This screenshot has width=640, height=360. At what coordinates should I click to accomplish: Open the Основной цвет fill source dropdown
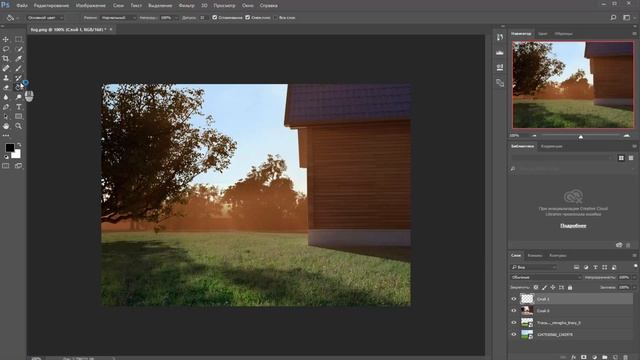tap(45, 18)
